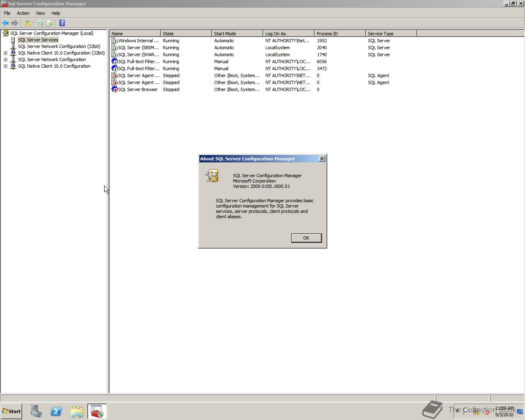Click the Help question mark toolbar icon
Screen dimensions: 525x420
tap(62, 23)
